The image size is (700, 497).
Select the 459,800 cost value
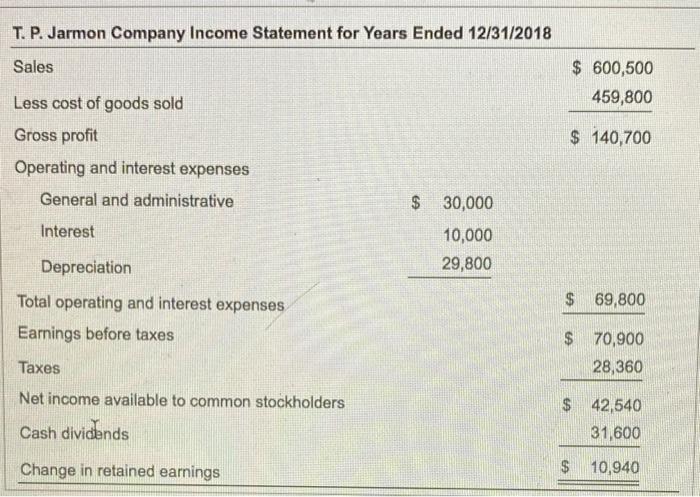(x=621, y=97)
